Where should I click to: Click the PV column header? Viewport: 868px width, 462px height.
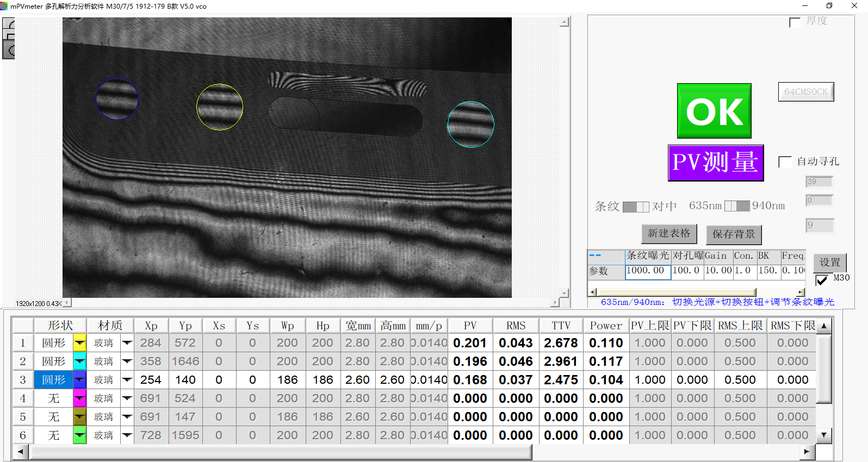point(470,326)
